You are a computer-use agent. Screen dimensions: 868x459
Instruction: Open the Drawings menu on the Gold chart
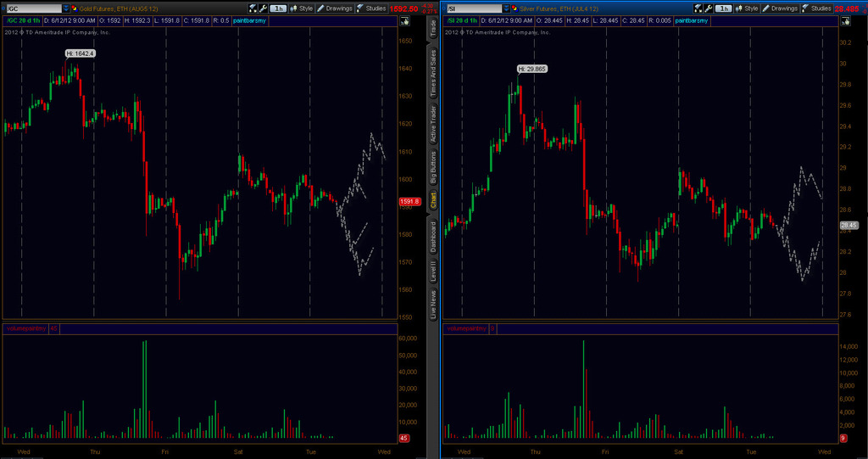click(x=335, y=8)
